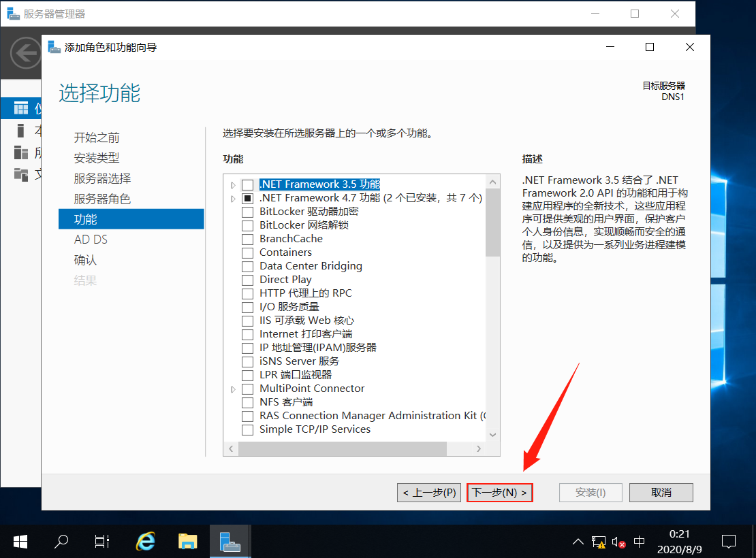Expand the MultiPoint Connector node

234,389
